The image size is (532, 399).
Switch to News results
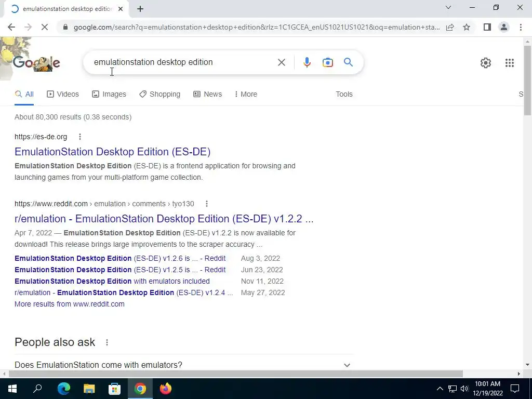coord(208,95)
